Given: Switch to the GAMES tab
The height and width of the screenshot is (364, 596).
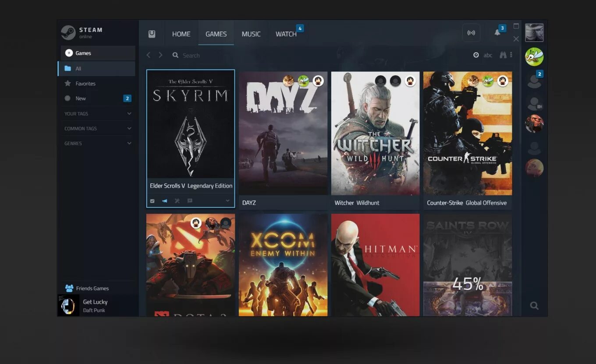Looking at the screenshot, I should pyautogui.click(x=216, y=34).
